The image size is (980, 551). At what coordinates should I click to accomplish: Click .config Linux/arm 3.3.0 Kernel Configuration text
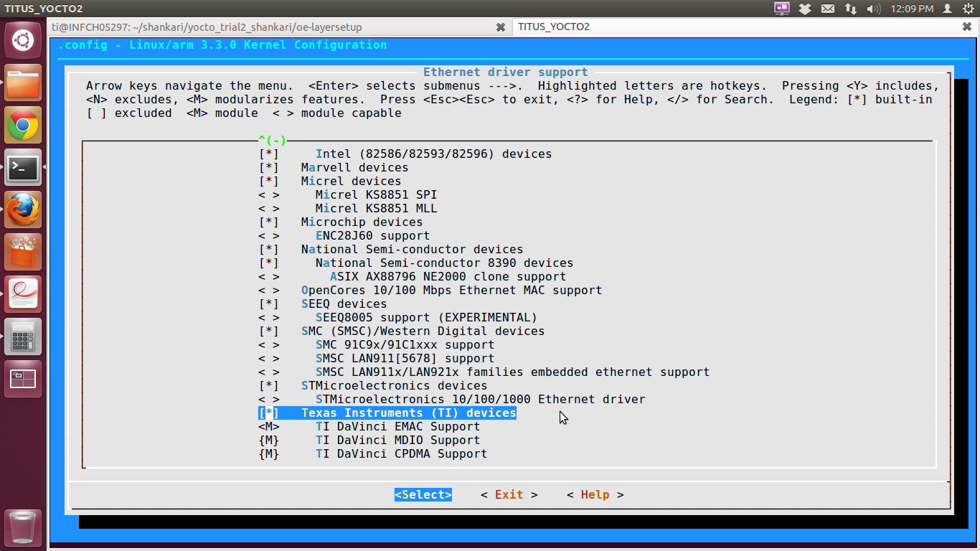pos(222,44)
